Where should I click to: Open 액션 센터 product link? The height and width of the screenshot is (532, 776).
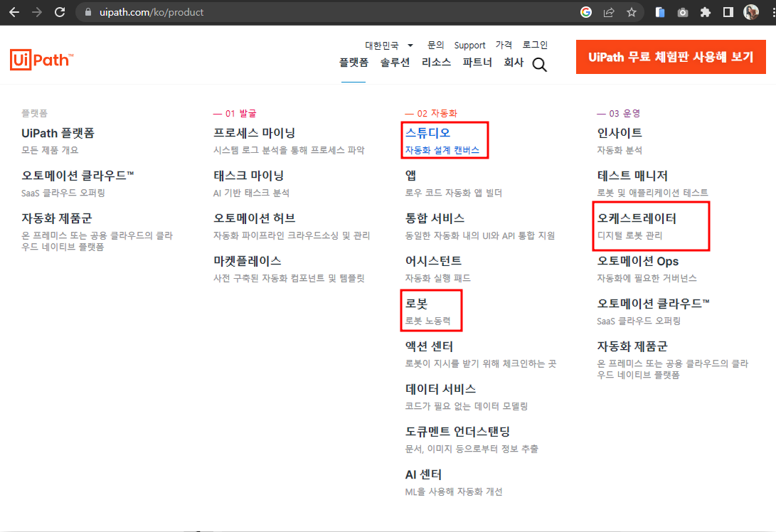coord(429,346)
